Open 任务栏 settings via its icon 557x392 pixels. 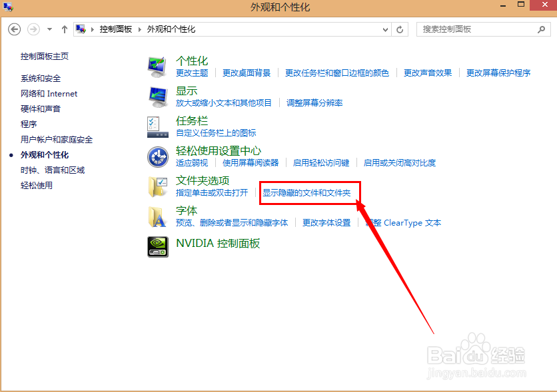(158, 125)
